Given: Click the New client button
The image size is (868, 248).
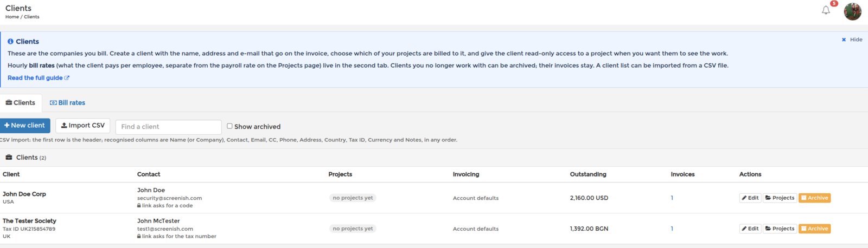Looking at the screenshot, I should pyautogui.click(x=25, y=126).
